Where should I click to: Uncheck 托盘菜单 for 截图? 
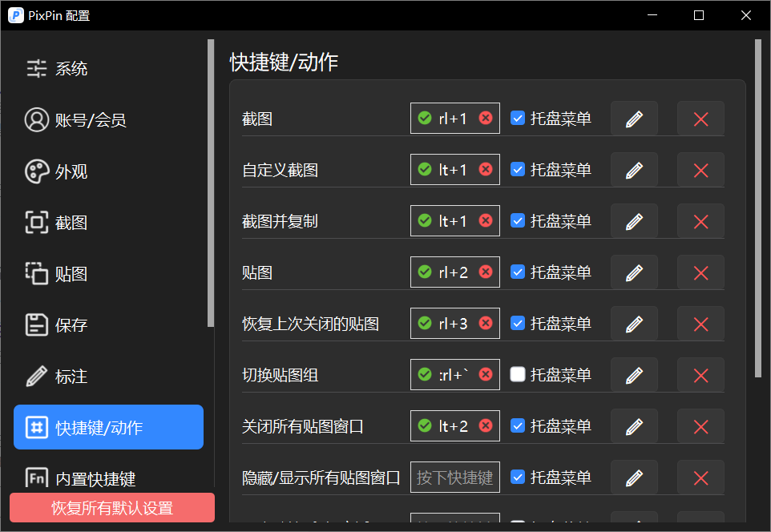[519, 119]
